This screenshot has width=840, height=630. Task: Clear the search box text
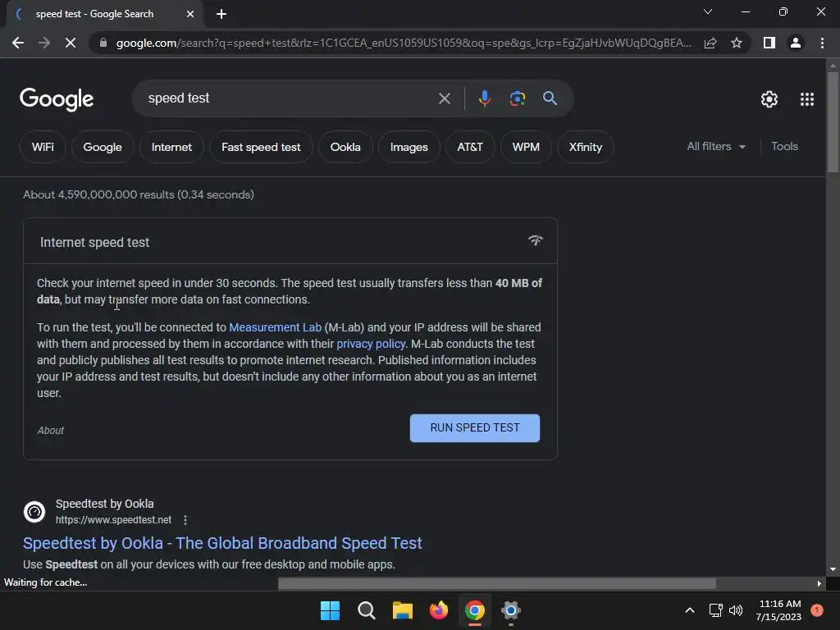444,98
